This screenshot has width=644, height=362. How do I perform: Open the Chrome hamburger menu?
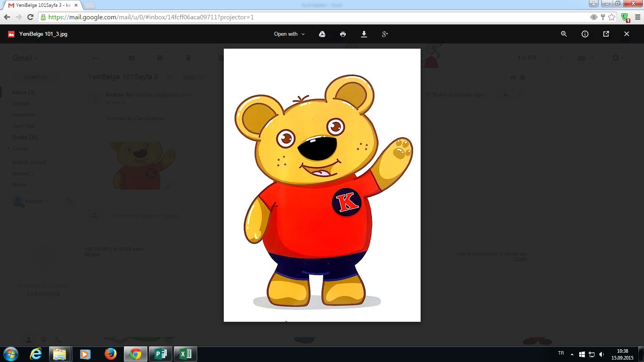pos(638,17)
